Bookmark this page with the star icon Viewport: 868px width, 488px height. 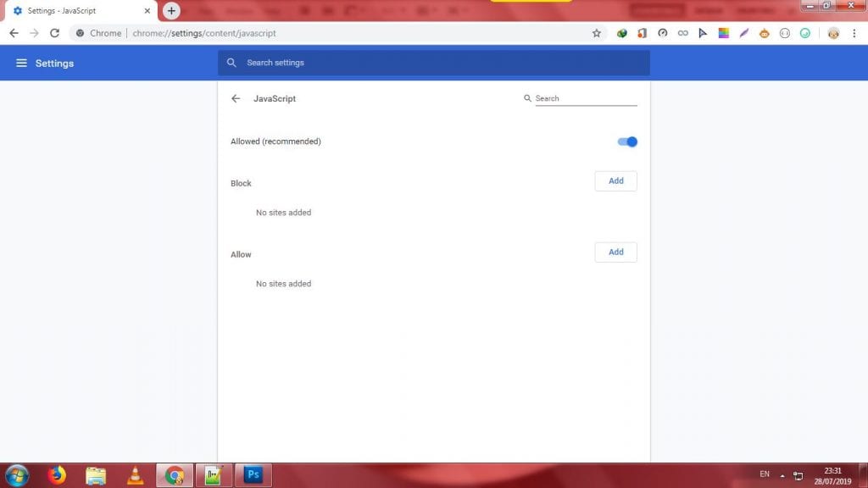596,33
